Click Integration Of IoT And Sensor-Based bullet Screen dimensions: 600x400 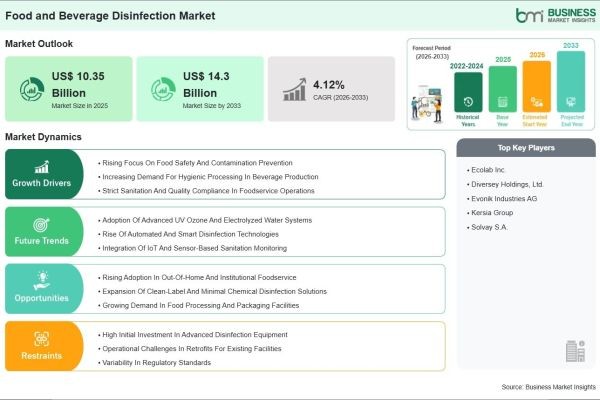click(194, 248)
